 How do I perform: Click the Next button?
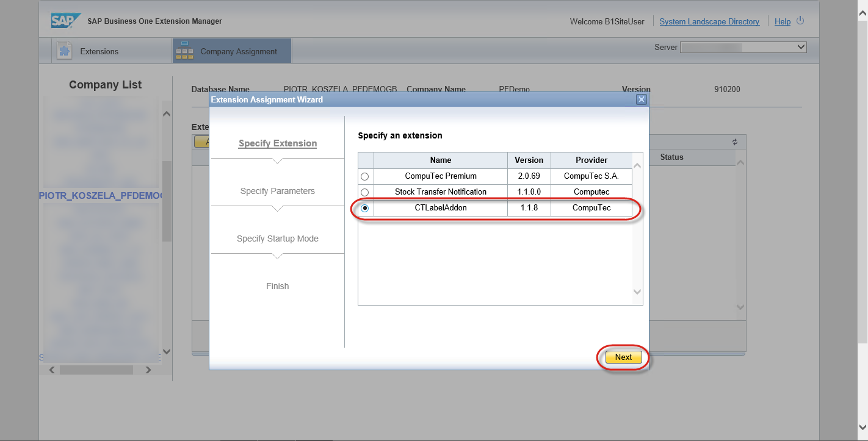coord(623,357)
